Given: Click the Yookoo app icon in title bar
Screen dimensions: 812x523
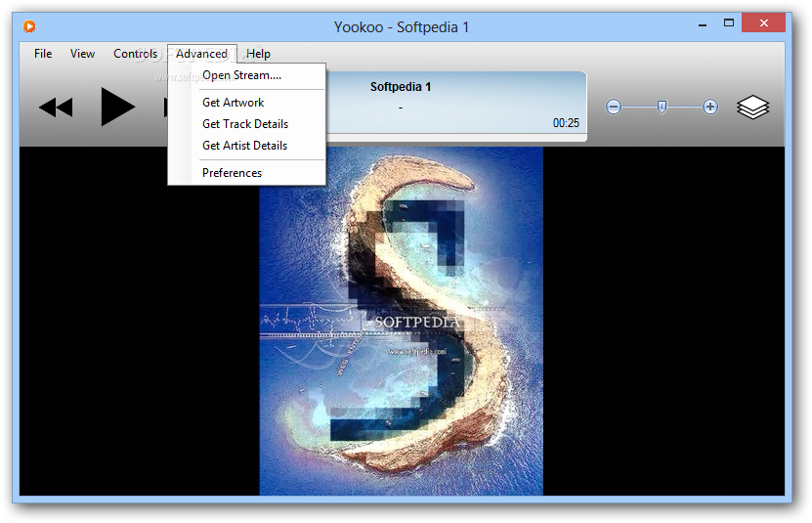Looking at the screenshot, I should click(x=29, y=26).
